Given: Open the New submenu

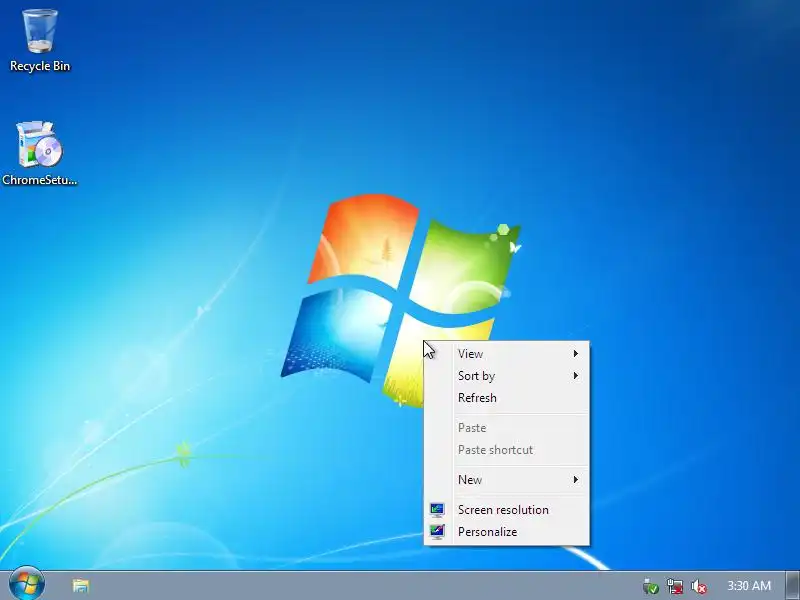Looking at the screenshot, I should click(x=507, y=480).
